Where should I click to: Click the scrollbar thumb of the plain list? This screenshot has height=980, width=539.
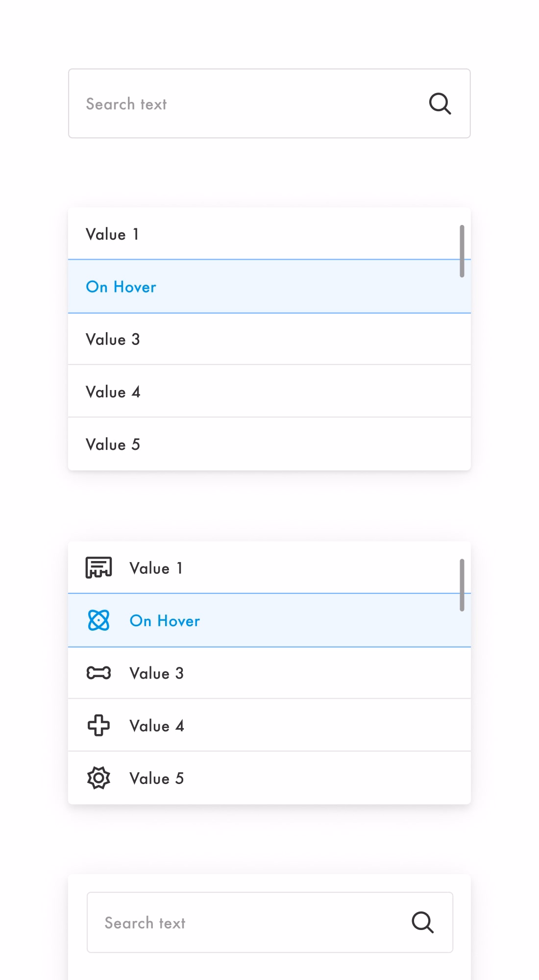click(x=462, y=251)
